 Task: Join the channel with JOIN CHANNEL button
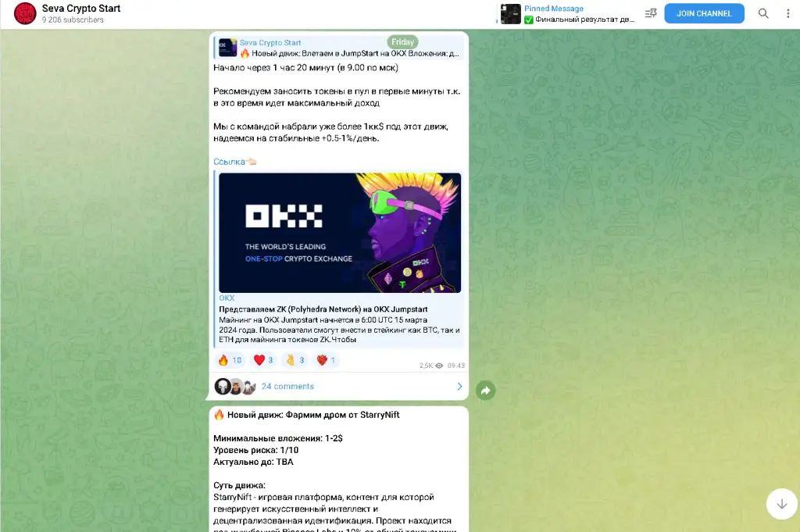pos(704,13)
